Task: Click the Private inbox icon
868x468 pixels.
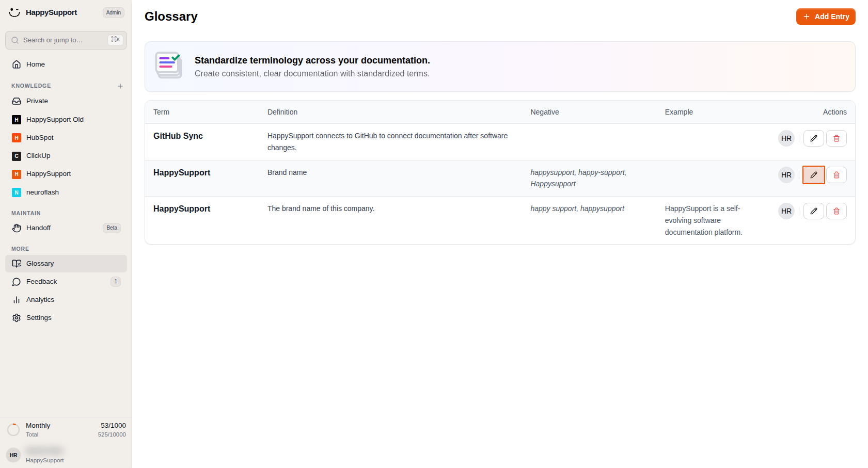Action: pyautogui.click(x=17, y=101)
